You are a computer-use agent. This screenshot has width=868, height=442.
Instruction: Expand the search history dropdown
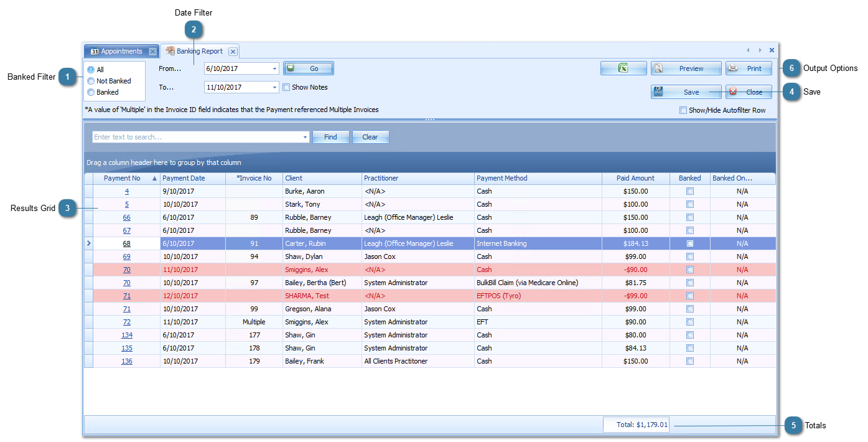click(305, 137)
